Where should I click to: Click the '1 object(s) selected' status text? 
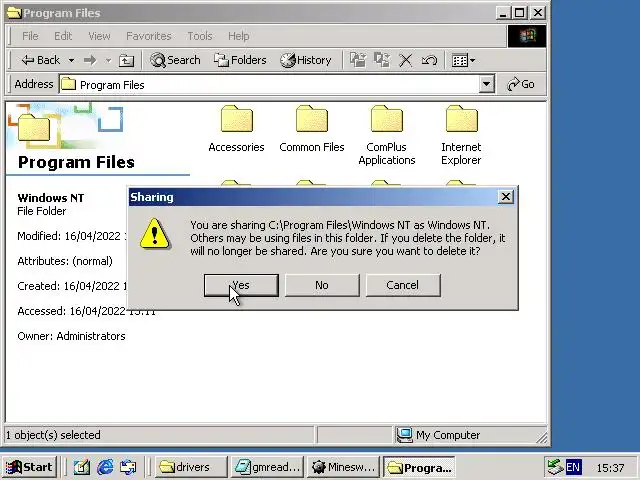pos(53,435)
